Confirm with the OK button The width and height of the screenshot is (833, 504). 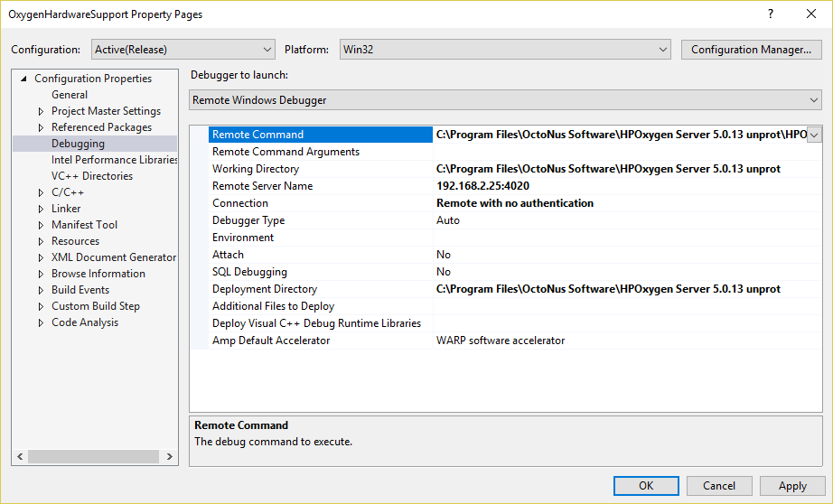(646, 486)
